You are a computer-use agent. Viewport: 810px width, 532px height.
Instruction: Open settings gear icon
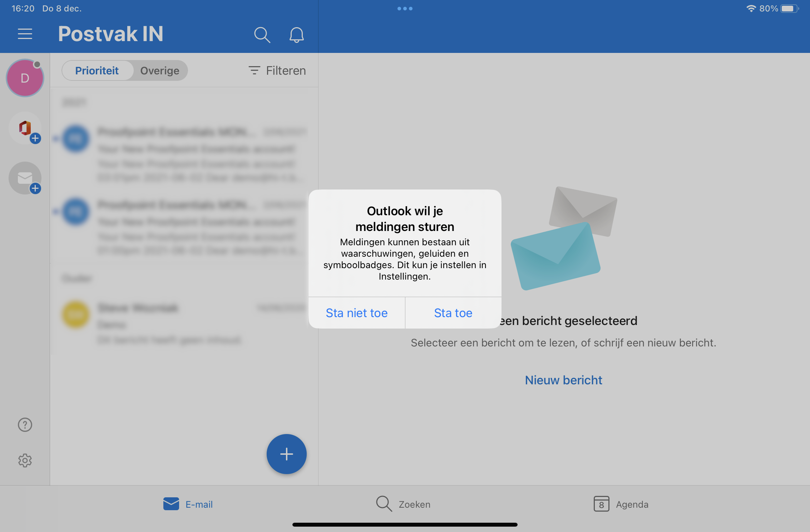click(x=25, y=460)
